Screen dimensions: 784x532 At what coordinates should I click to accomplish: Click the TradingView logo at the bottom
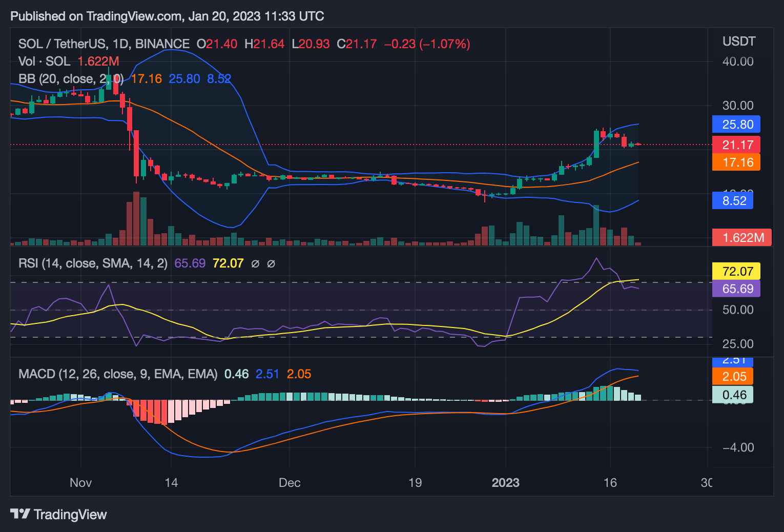point(58,514)
